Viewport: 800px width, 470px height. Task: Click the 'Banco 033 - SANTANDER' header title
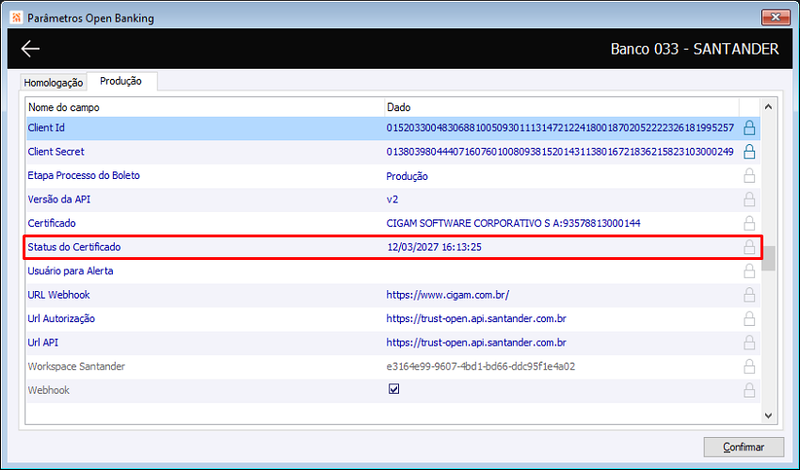point(695,49)
